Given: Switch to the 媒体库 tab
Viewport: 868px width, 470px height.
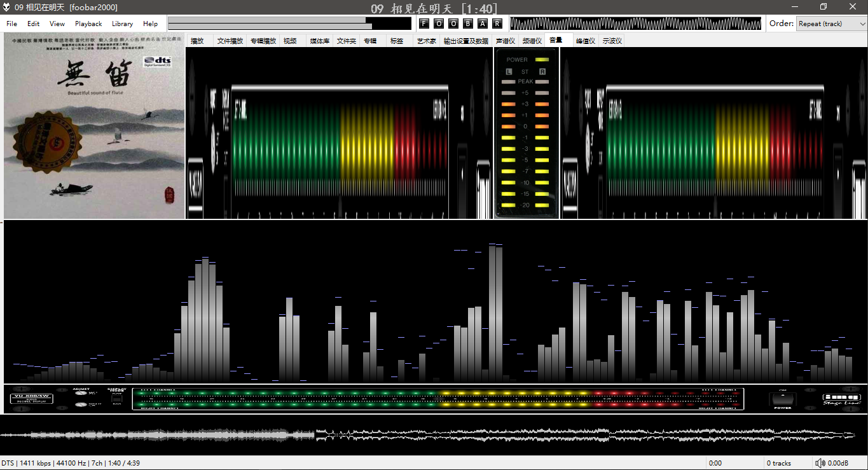Looking at the screenshot, I should pyautogui.click(x=319, y=41).
